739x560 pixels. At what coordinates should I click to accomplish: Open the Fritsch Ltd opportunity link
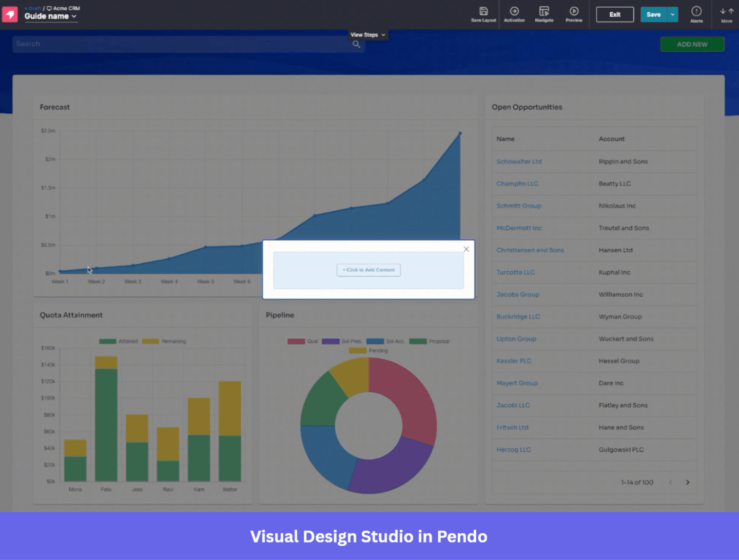[x=512, y=427]
